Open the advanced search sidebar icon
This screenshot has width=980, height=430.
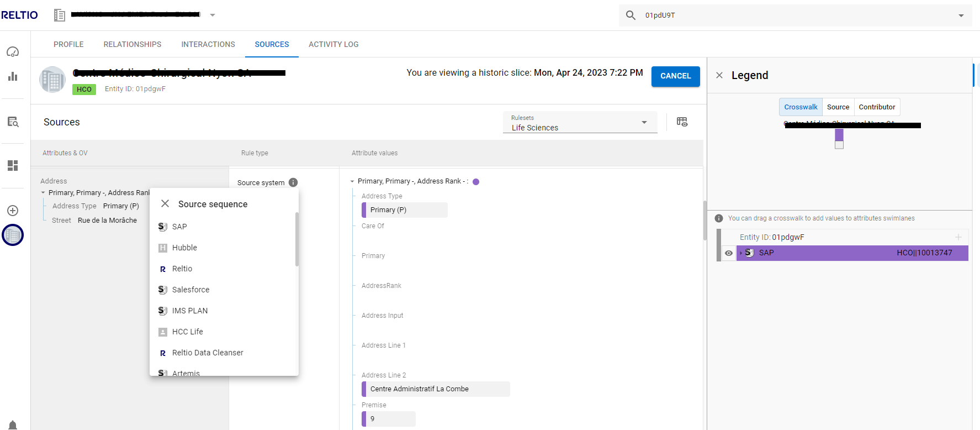click(x=13, y=122)
